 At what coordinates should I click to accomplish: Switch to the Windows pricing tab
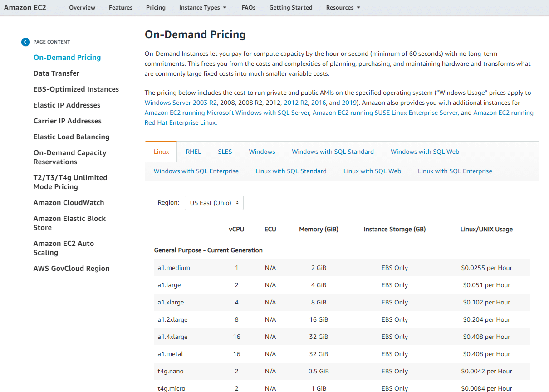(x=262, y=151)
